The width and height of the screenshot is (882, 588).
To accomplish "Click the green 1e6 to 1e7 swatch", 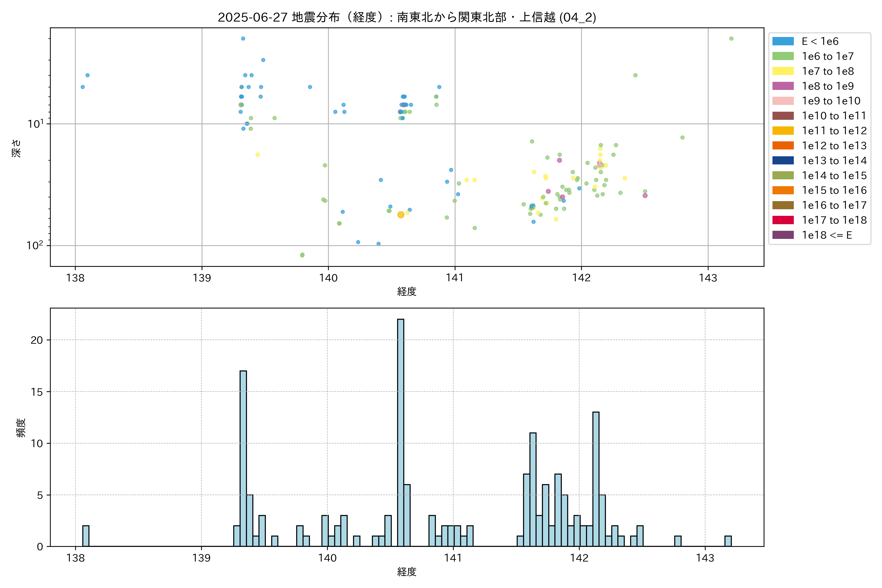I will click(x=783, y=56).
